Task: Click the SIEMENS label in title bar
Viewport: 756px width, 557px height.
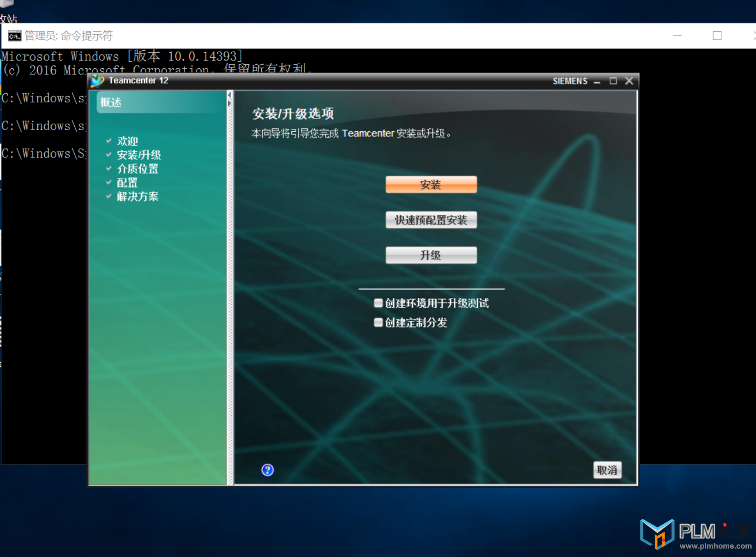Action: click(570, 81)
